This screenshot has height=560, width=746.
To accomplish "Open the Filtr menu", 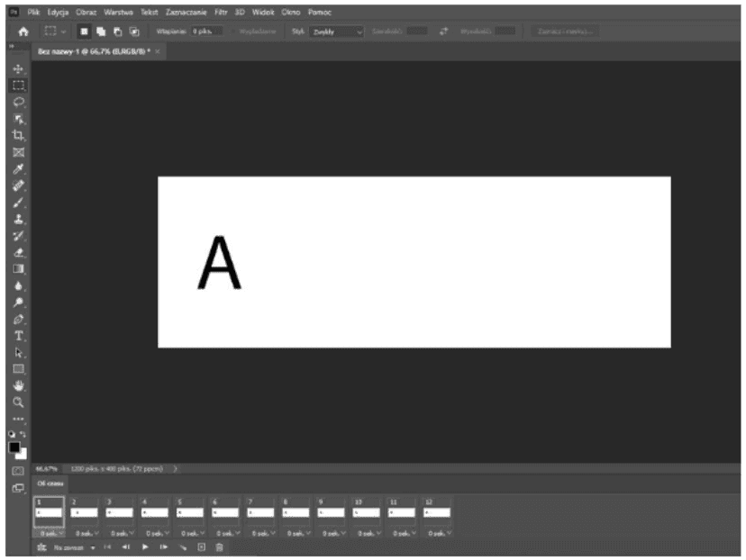I will tap(221, 12).
